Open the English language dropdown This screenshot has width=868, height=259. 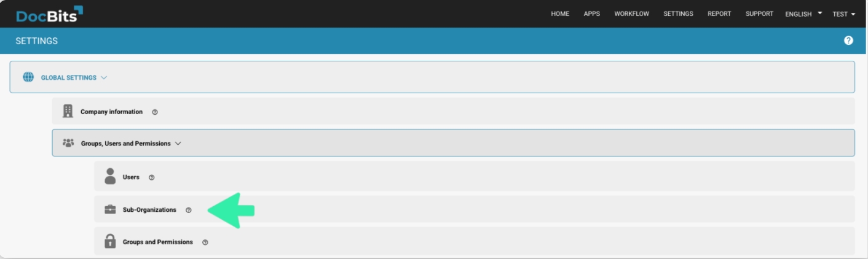[803, 14]
